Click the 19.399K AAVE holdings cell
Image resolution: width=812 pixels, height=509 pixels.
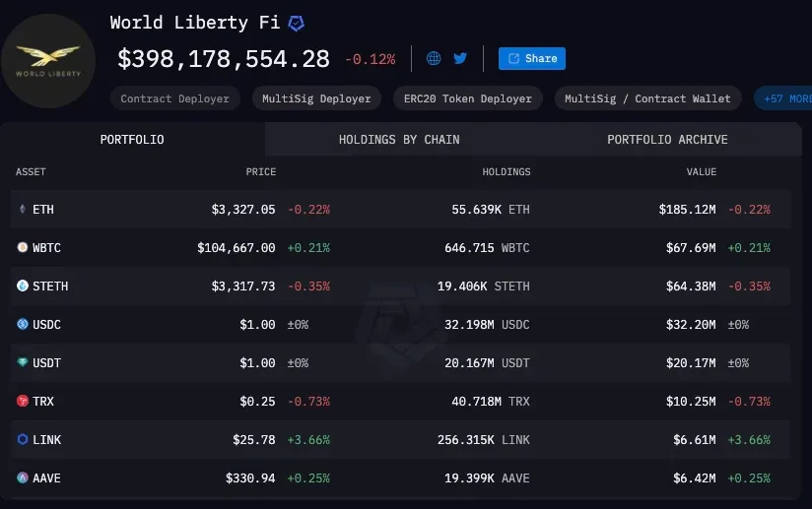(487, 477)
